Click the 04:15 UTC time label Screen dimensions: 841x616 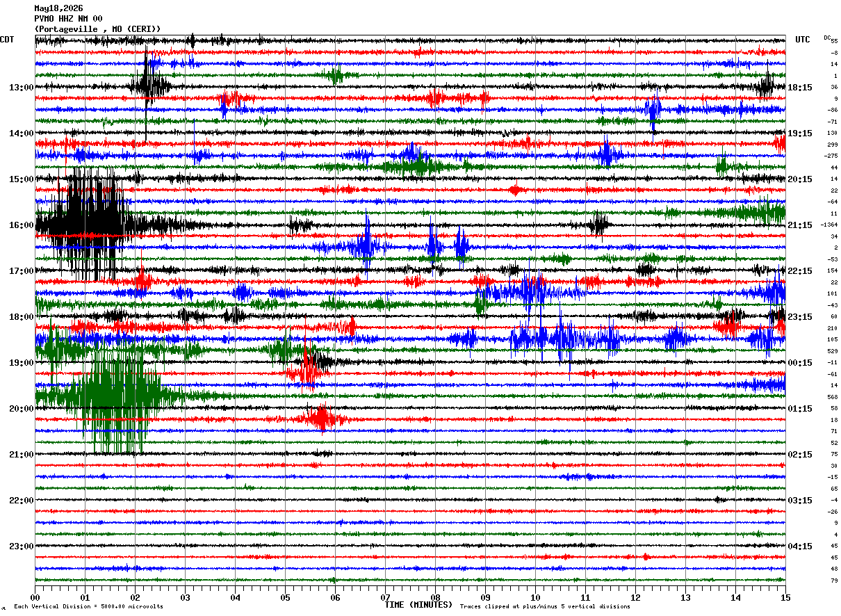[800, 546]
